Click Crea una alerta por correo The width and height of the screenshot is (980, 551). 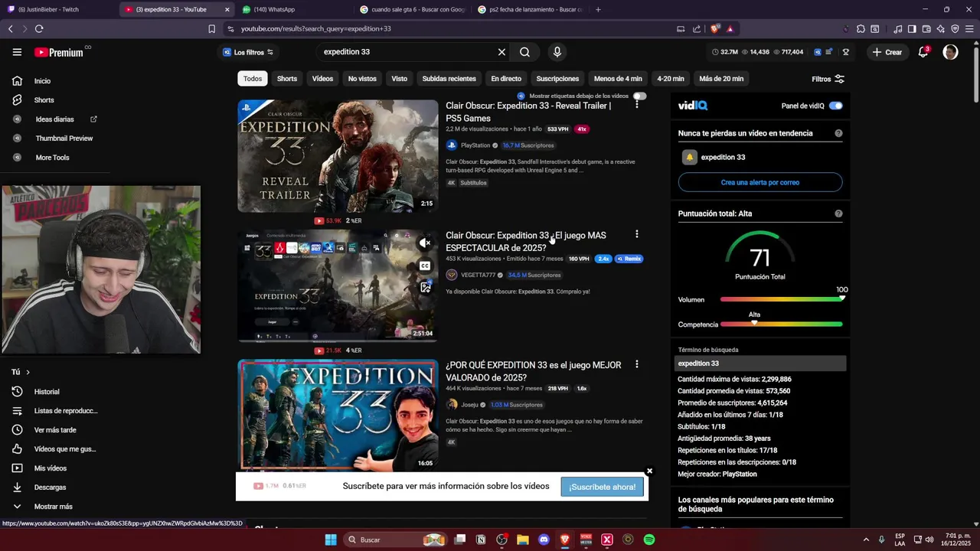click(x=760, y=183)
